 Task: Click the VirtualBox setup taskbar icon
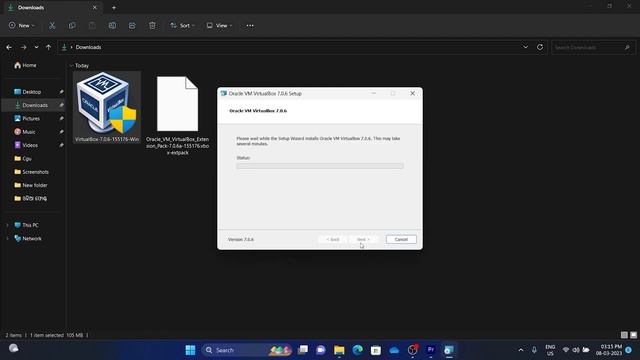(x=449, y=350)
